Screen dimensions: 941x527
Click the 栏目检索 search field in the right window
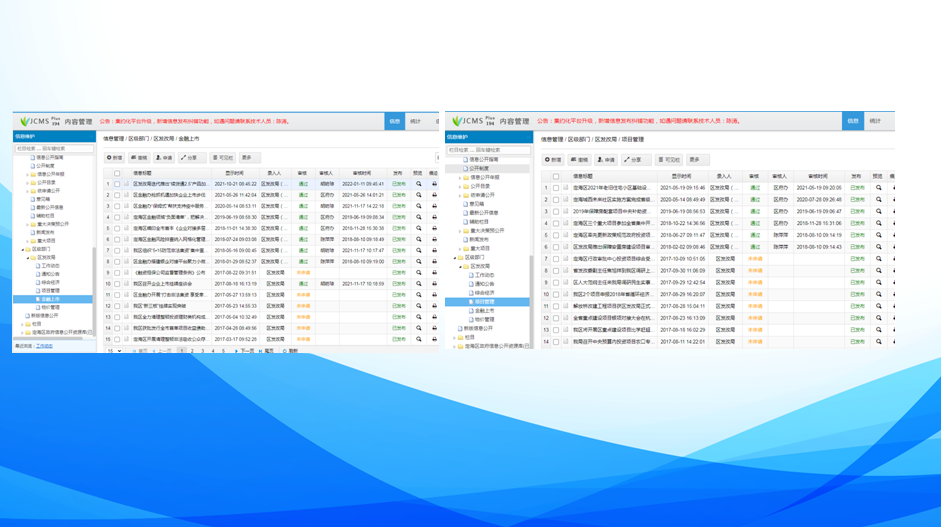point(488,150)
